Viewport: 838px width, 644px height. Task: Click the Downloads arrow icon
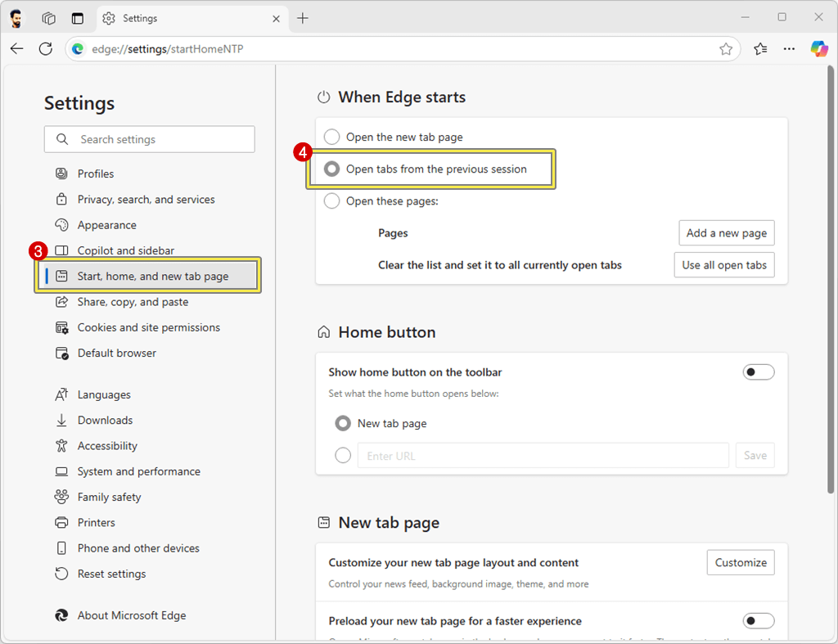61,420
